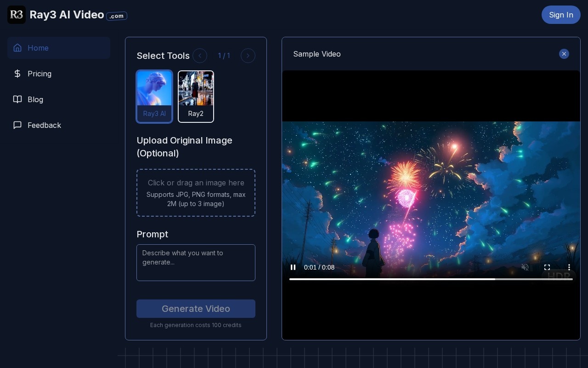Viewport: 588px width, 368px height.
Task: Open Home via its house icon
Action: click(17, 48)
